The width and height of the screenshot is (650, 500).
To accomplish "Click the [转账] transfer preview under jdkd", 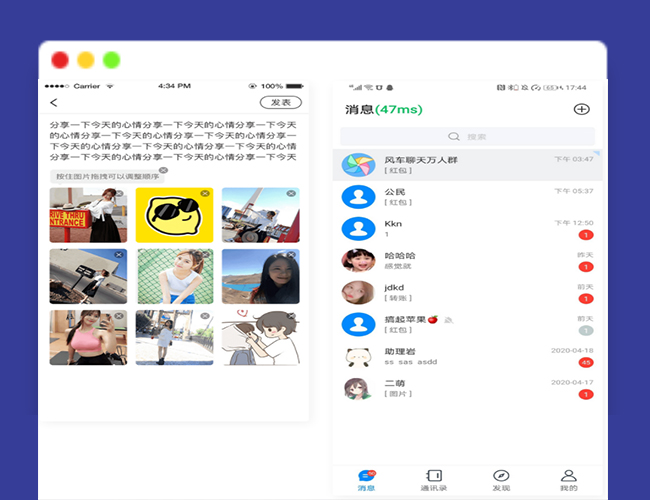I will click(398, 298).
